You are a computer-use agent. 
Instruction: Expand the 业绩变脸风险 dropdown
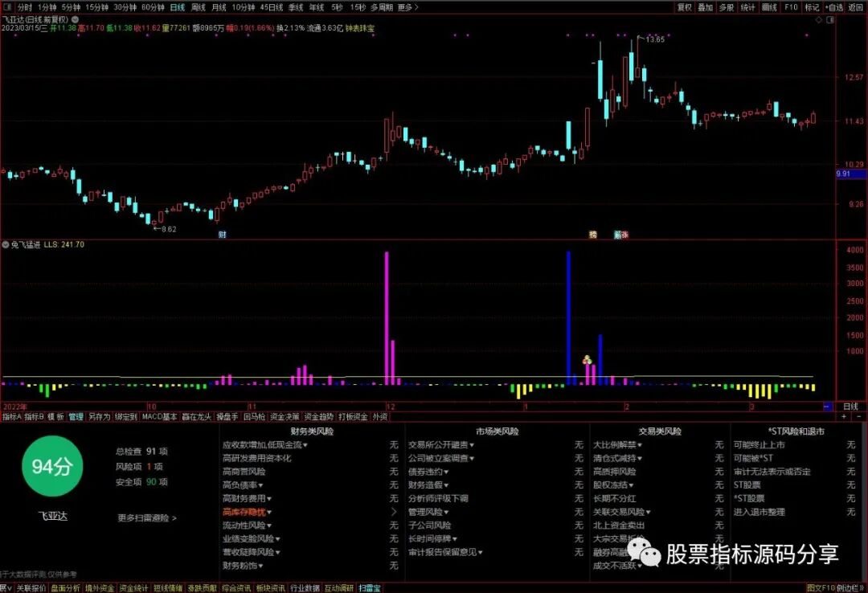(x=277, y=538)
